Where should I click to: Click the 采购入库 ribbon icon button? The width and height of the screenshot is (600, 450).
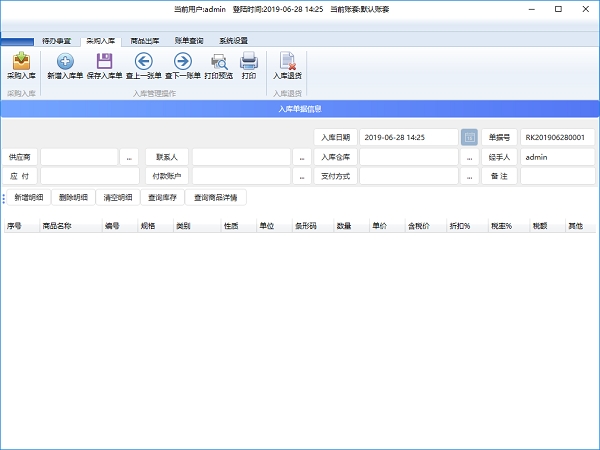point(19,66)
